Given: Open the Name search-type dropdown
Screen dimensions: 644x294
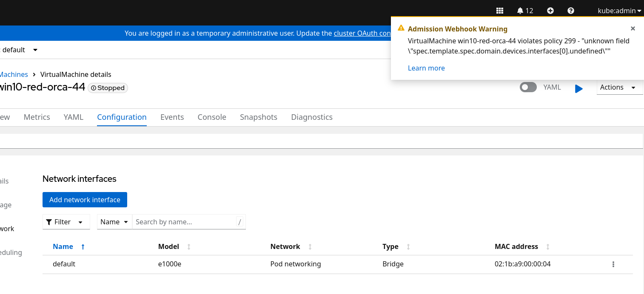Looking at the screenshot, I should [x=114, y=222].
